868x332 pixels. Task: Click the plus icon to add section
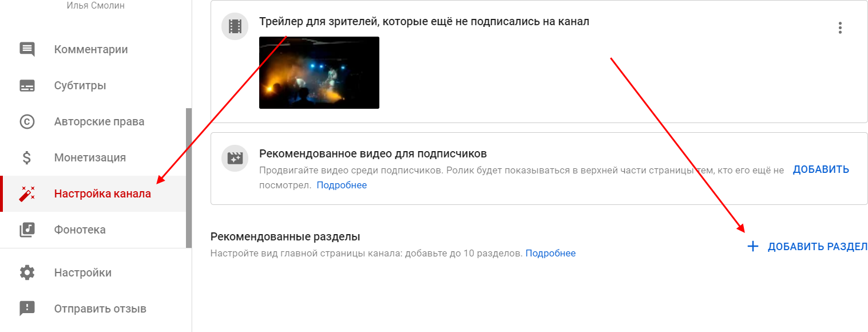click(x=753, y=247)
